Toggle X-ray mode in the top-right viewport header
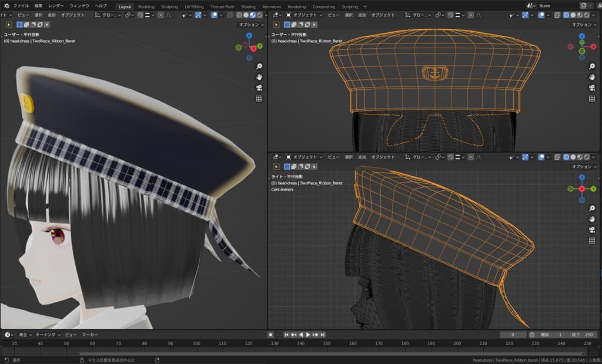Image resolution: width=602 pixels, height=364 pixels. [x=557, y=15]
